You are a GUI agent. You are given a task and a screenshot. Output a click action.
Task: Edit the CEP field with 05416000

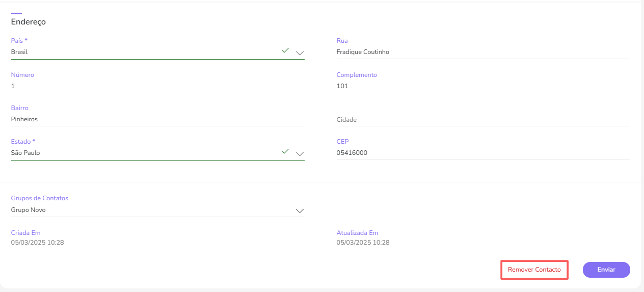pos(482,153)
